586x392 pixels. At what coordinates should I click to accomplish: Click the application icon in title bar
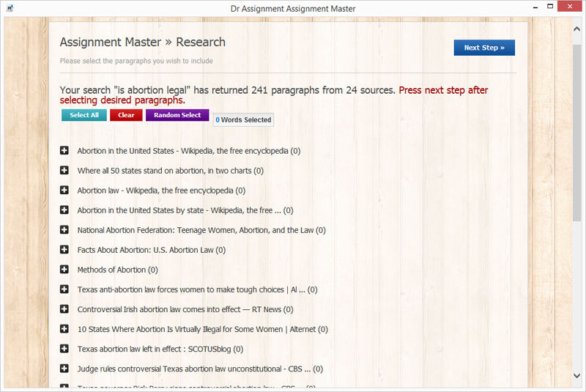click(9, 8)
